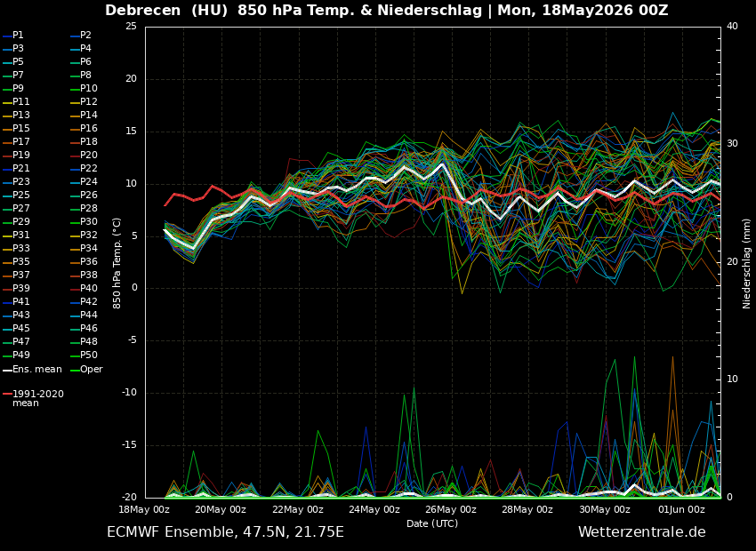This screenshot has width=756, height=551.
Task: Click the '01Jun 00z' date axis label
Action: 682,509
